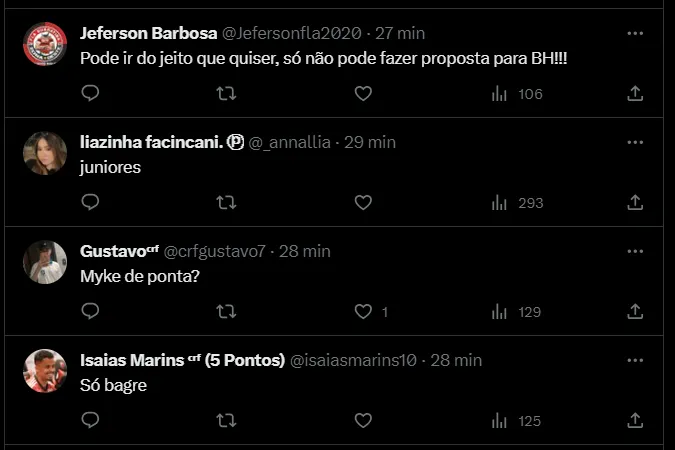Open Gustavo's profile avatar
The width and height of the screenshot is (675, 450).
pos(44,260)
